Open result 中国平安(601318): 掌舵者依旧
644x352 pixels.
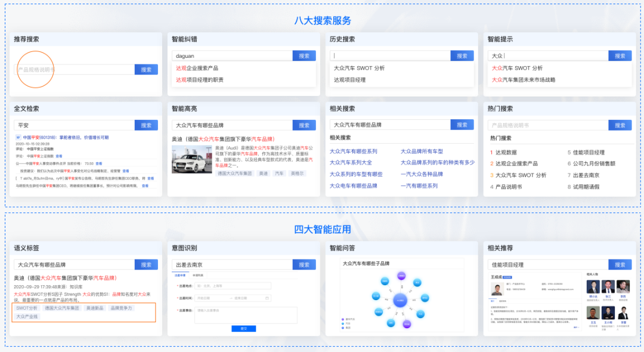coord(66,138)
